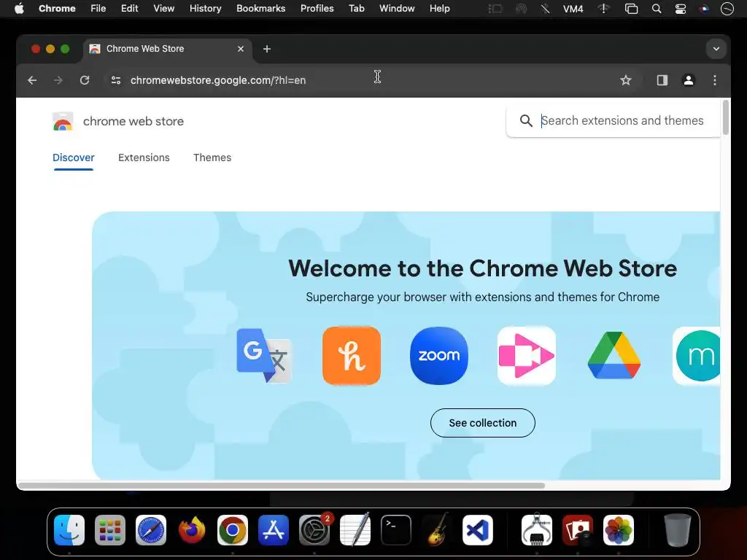Viewport: 747px width, 560px height.
Task: View site information icon in address bar
Action: (x=116, y=80)
